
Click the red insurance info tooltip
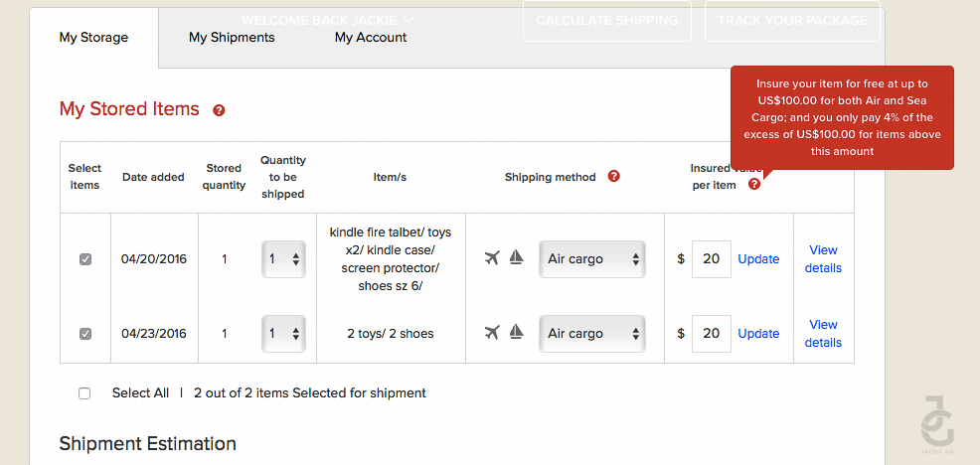click(x=842, y=117)
